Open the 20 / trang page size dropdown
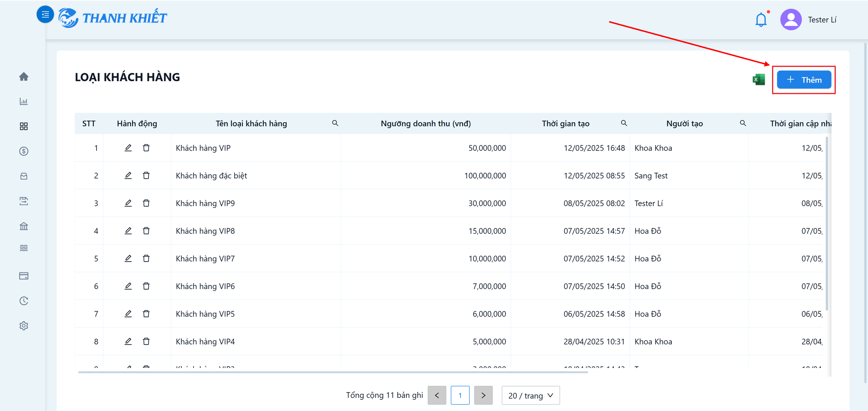 (531, 395)
